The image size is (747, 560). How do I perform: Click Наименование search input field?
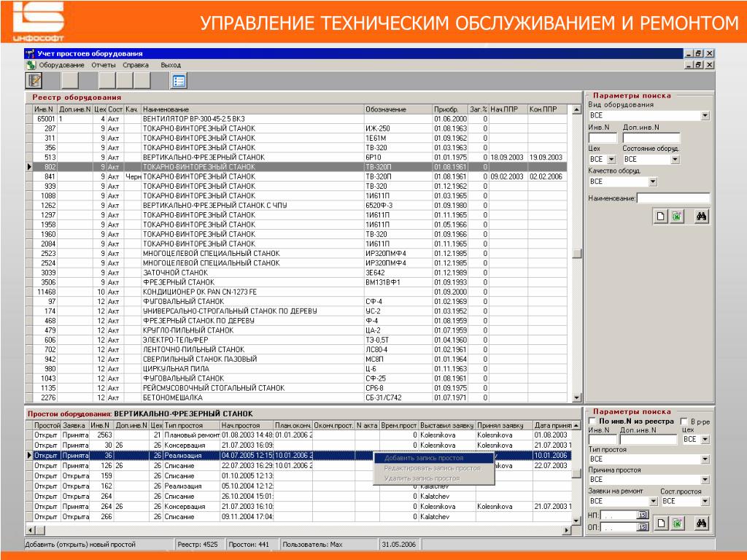(673, 198)
